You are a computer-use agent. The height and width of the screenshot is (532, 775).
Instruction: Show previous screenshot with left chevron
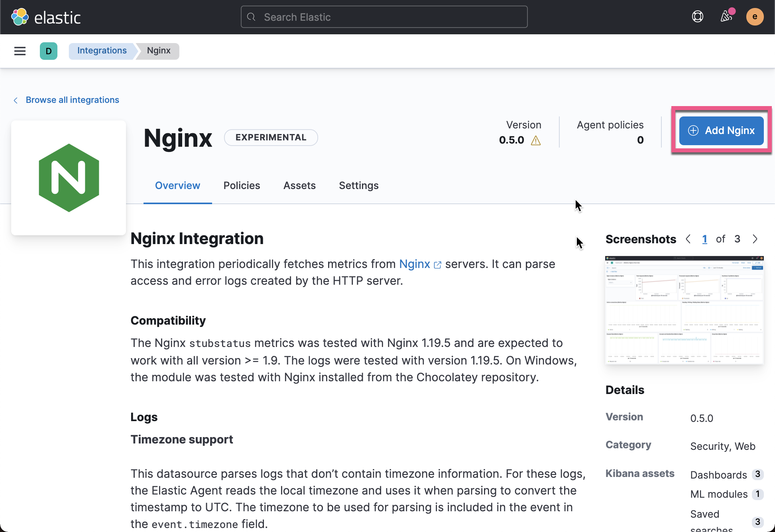pyautogui.click(x=688, y=239)
